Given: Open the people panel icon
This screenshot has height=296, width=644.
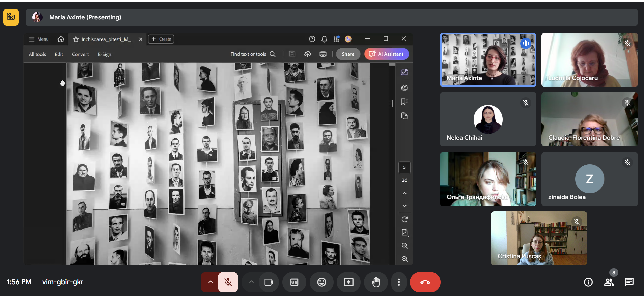Looking at the screenshot, I should point(609,282).
